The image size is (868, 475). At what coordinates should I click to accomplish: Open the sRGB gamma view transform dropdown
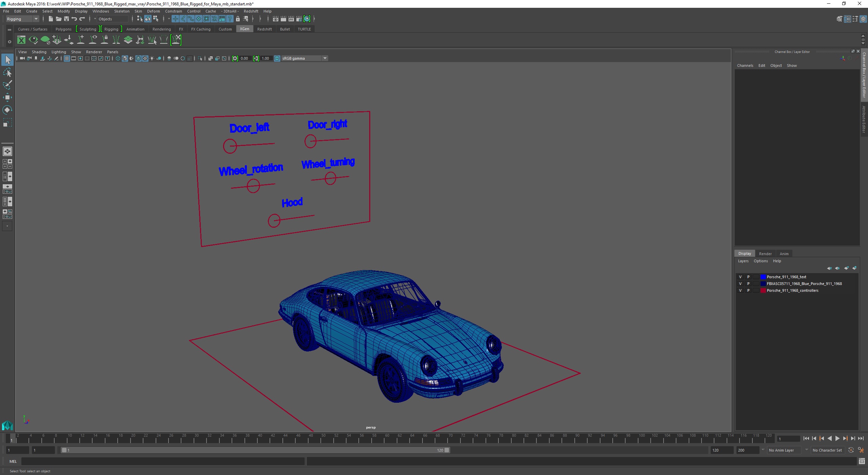tap(304, 58)
